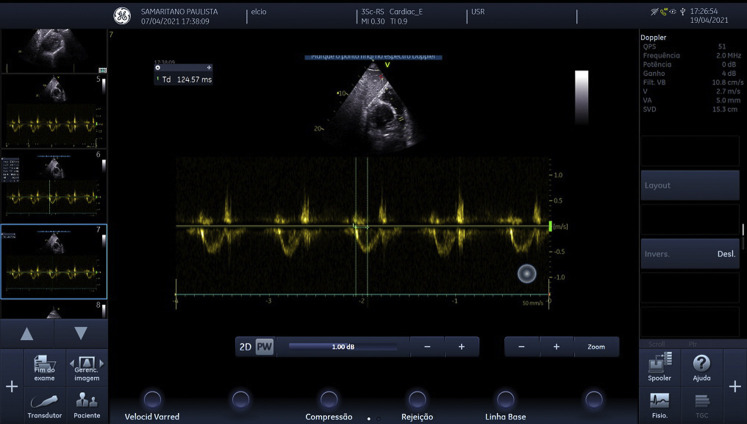The image size is (747, 424).
Task: Select the Transdutor probe icon
Action: point(44,405)
